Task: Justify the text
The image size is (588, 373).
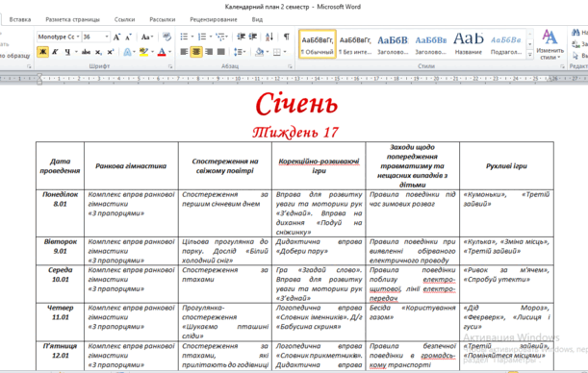Action: pyautogui.click(x=221, y=52)
